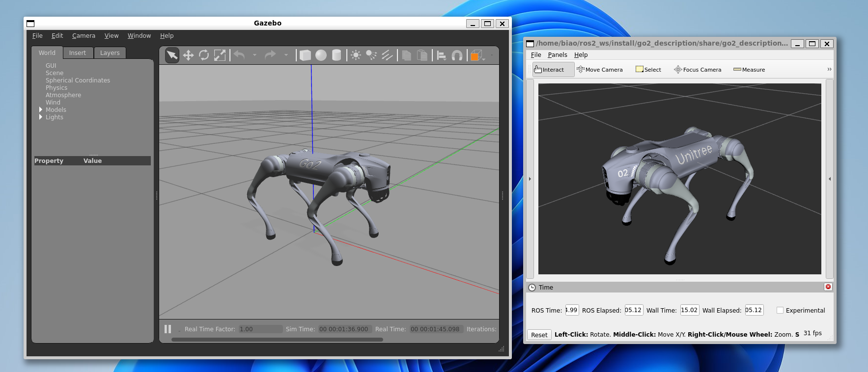Image resolution: width=868 pixels, height=372 pixels.
Task: Activate the Focus Camera tool in RViz
Action: tap(698, 70)
